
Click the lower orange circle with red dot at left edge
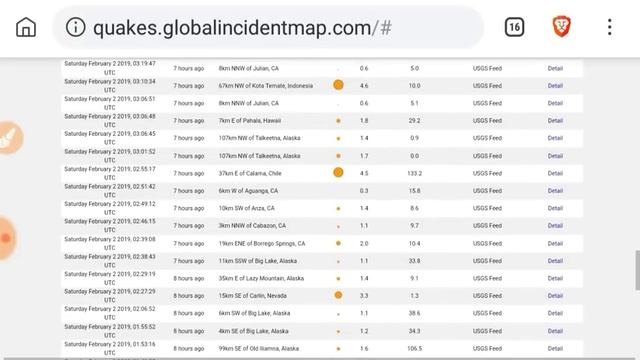click(8, 238)
